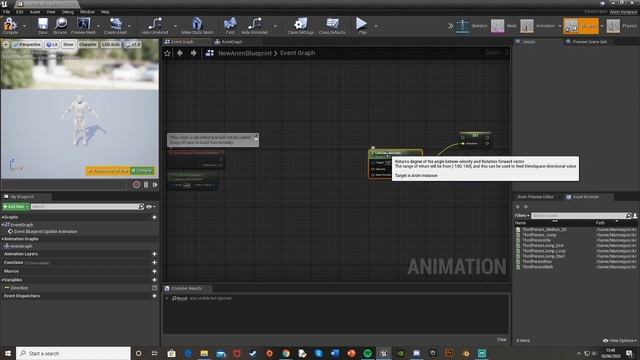Viewport: 640px width, 360px height.
Task: Select Event Blueprint Update Animation entry
Action: click(x=45, y=231)
